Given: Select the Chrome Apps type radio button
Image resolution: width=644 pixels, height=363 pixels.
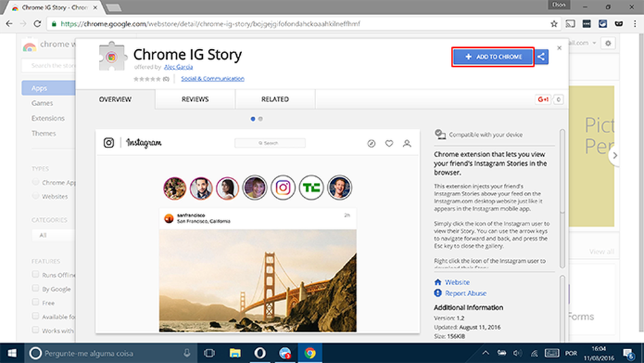Looking at the screenshot, I should [x=36, y=182].
